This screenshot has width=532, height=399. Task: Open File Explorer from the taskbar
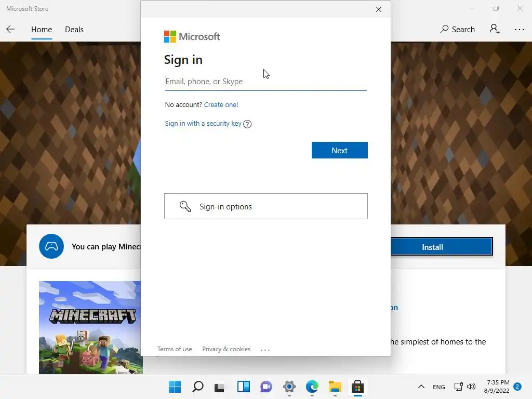click(335, 387)
